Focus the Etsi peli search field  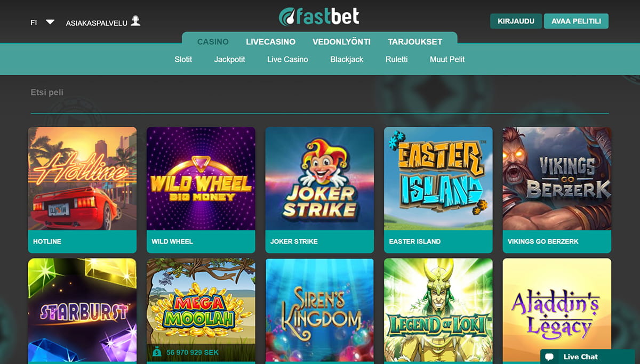[x=319, y=93]
